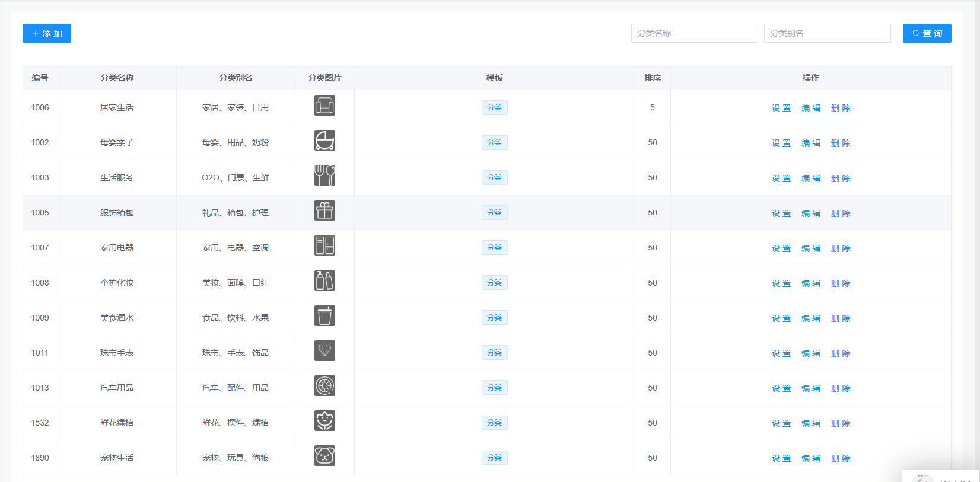The image size is (980, 482).
Task: Delete row 1006 居家生活 via 删除
Action: [x=841, y=108]
